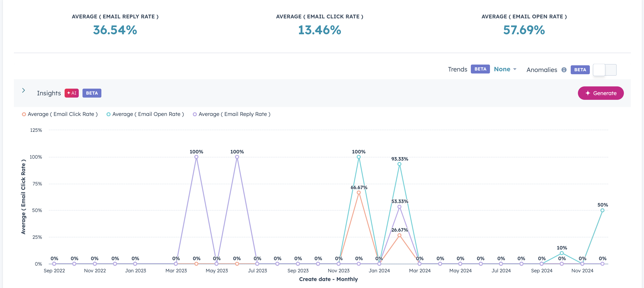Toggle the Email Reply Rate series visibility
644x288 pixels.
coord(234,114)
